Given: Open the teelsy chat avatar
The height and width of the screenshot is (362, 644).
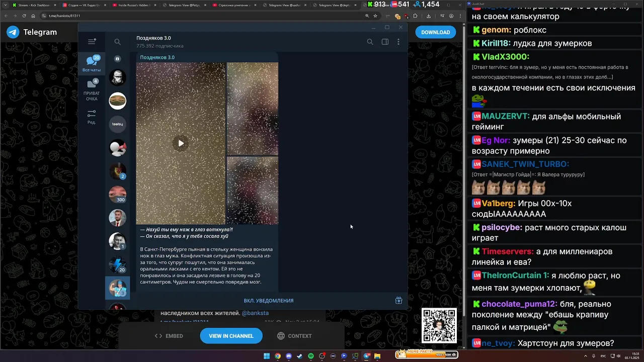Looking at the screenshot, I should pos(118,124).
